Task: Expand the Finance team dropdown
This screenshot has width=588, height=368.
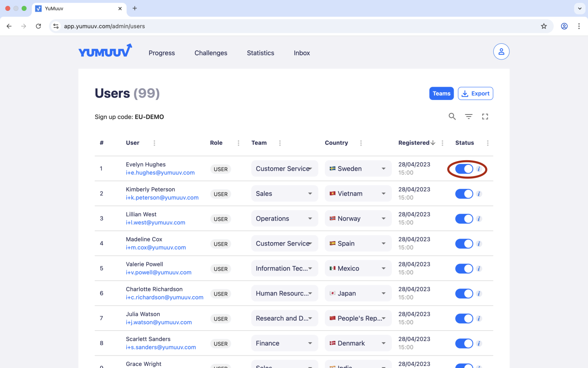Action: tap(284, 343)
